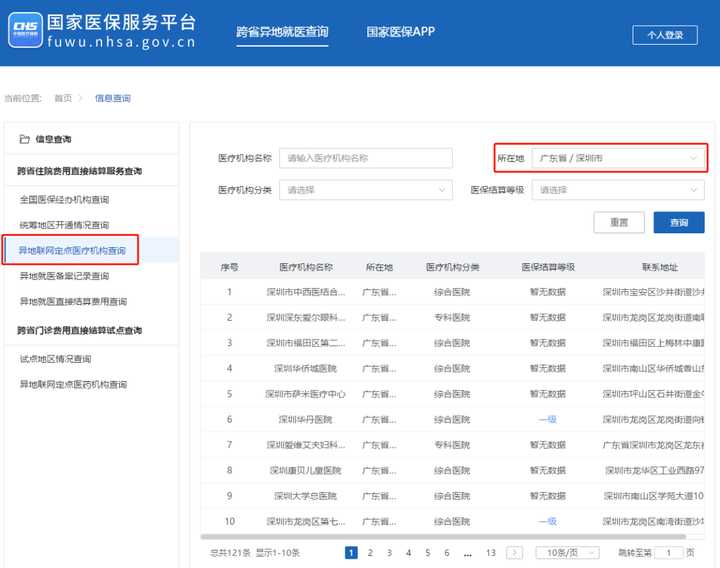The height and width of the screenshot is (568, 720).
Task: Click next page arrow in pagination
Action: coord(514,552)
